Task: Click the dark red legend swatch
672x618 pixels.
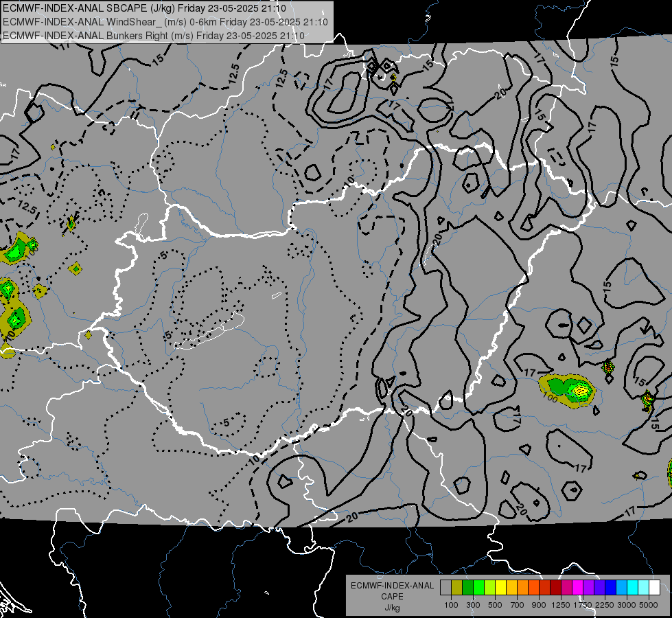Action: [555, 588]
